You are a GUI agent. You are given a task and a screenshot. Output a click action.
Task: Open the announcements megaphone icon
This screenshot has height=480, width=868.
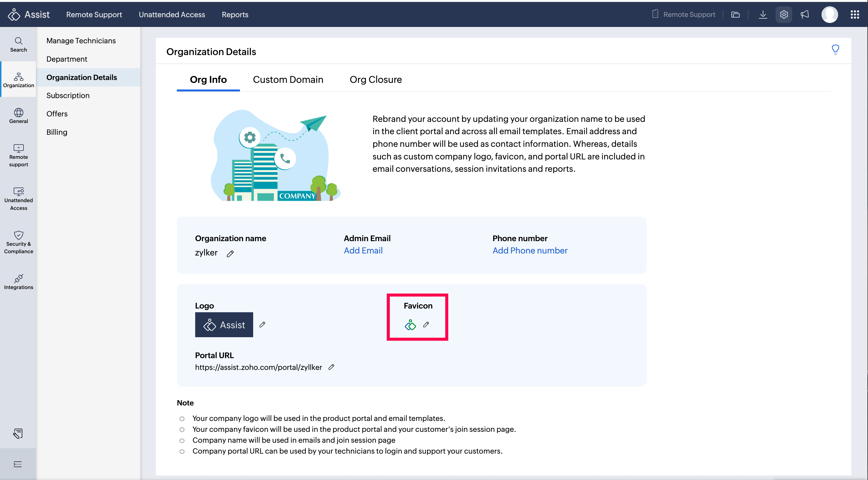click(x=805, y=14)
